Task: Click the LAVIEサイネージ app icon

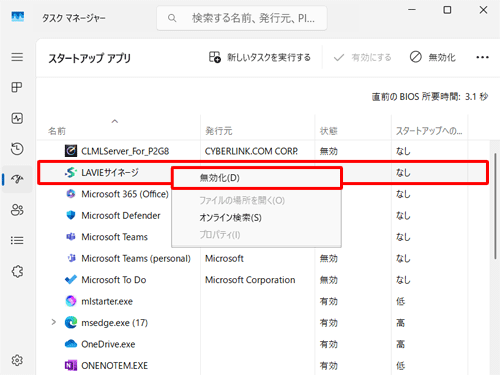Action: pos(71,172)
